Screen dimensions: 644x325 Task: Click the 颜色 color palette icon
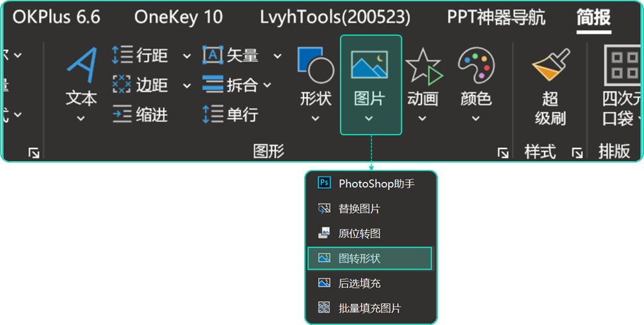coord(476,66)
